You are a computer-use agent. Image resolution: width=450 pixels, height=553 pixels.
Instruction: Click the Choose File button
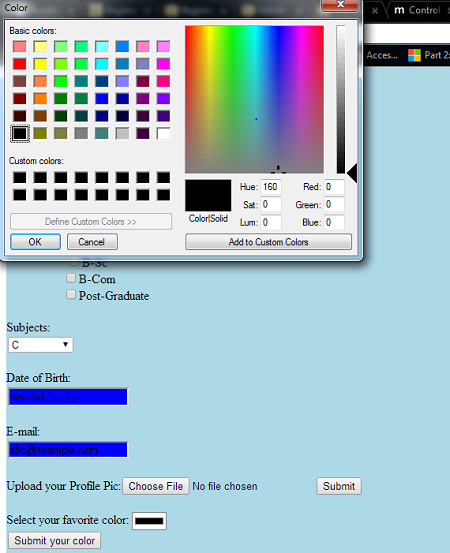tap(156, 486)
